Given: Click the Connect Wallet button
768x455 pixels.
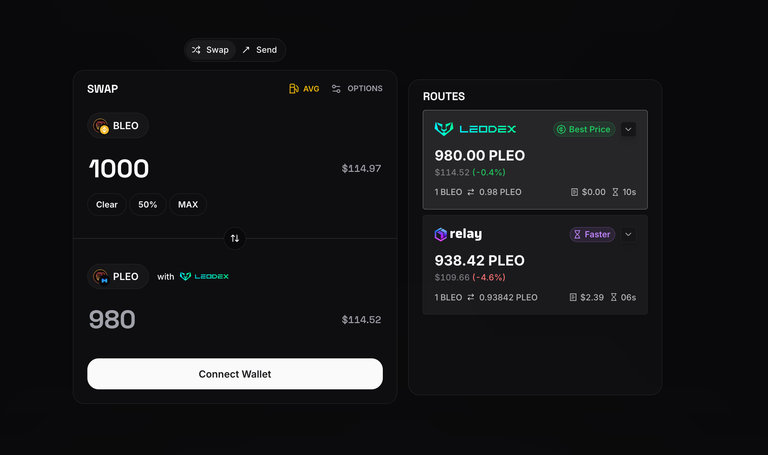Looking at the screenshot, I should coord(235,374).
